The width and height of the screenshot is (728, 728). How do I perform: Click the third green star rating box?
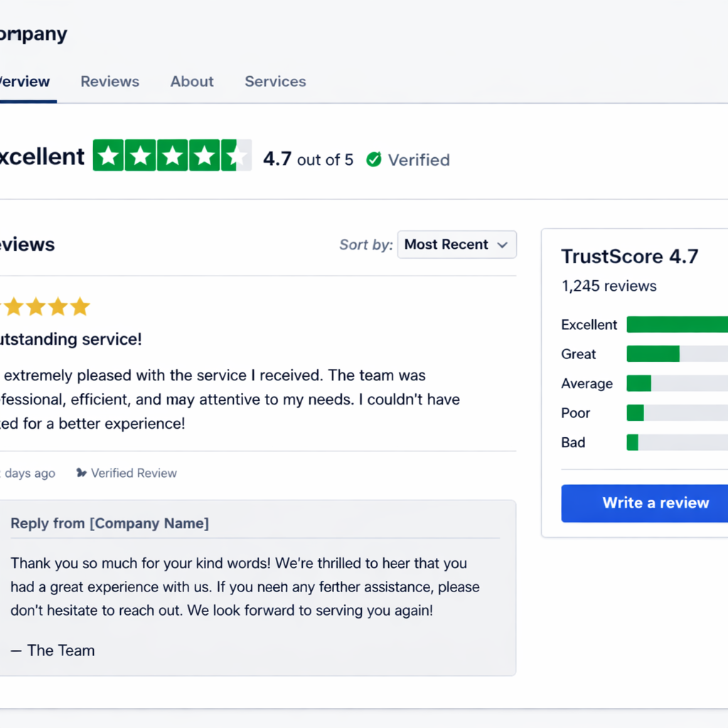coord(173,155)
